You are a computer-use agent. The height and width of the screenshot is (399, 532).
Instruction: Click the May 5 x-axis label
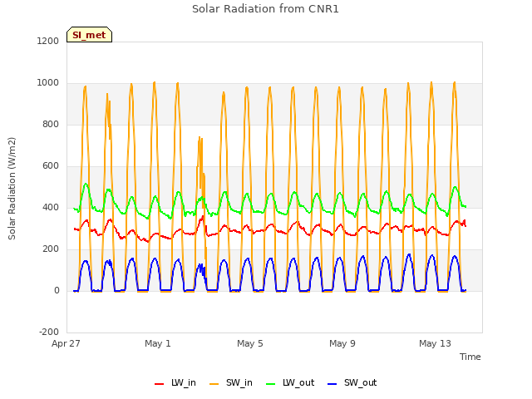(x=250, y=343)
